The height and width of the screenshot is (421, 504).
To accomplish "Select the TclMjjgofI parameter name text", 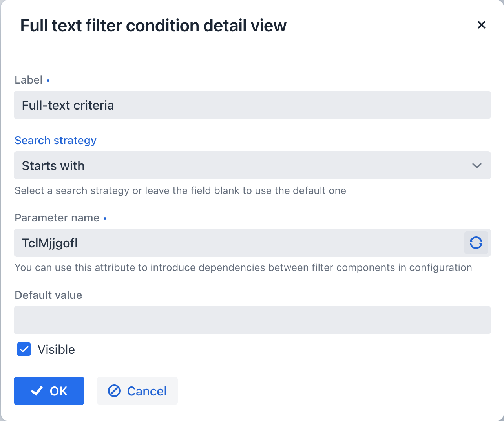I will 50,243.
